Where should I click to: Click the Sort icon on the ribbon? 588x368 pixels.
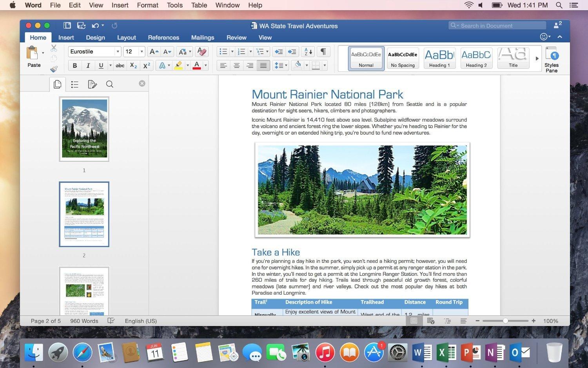[307, 51]
